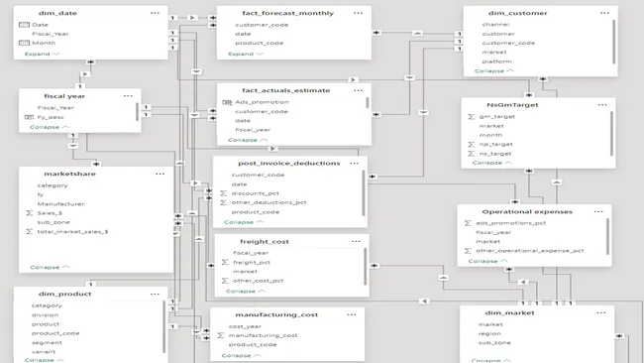Select Manufacturer field in marketshare
644x363 pixels.
coord(60,204)
